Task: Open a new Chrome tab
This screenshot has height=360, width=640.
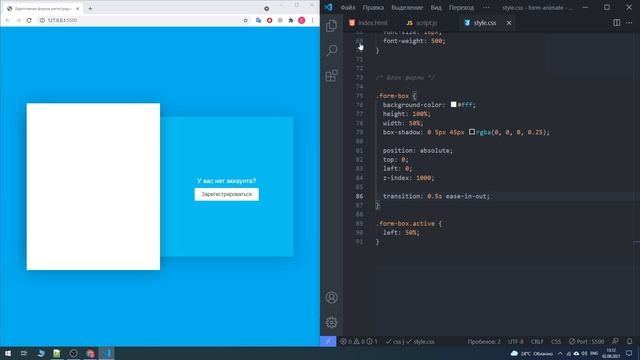Action: coord(90,8)
